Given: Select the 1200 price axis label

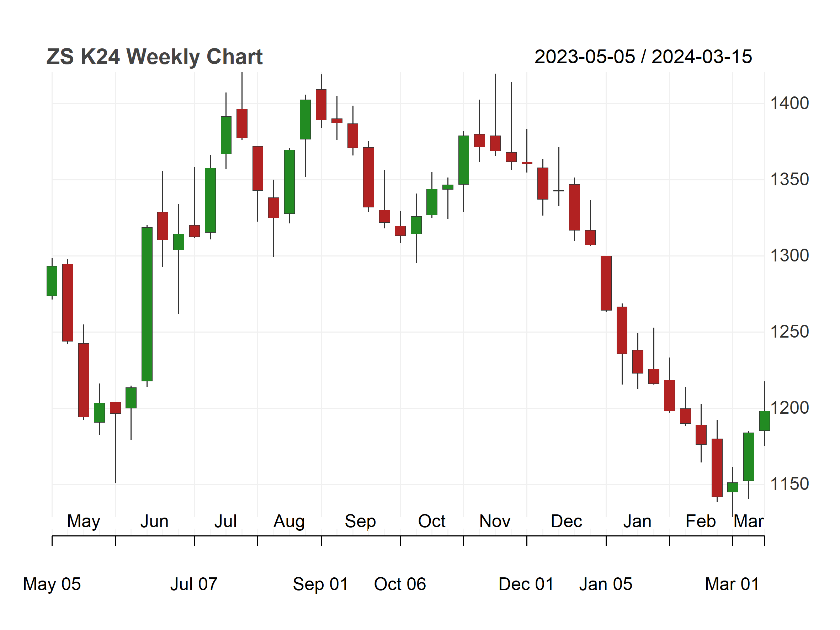Looking at the screenshot, I should coord(789,408).
